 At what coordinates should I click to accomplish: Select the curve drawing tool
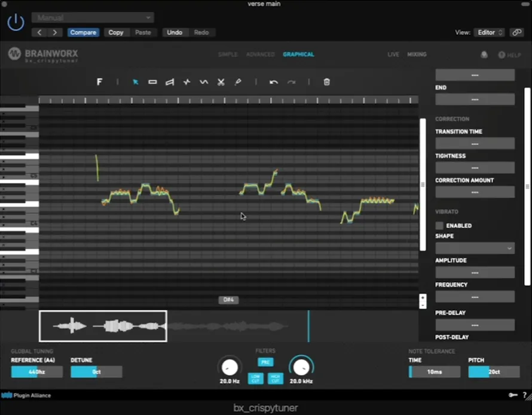pyautogui.click(x=204, y=82)
